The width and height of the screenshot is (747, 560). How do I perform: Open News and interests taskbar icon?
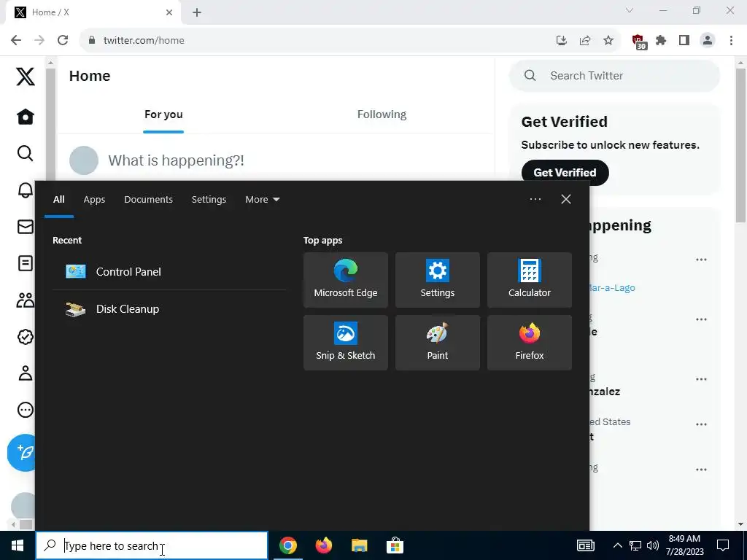[586, 545]
